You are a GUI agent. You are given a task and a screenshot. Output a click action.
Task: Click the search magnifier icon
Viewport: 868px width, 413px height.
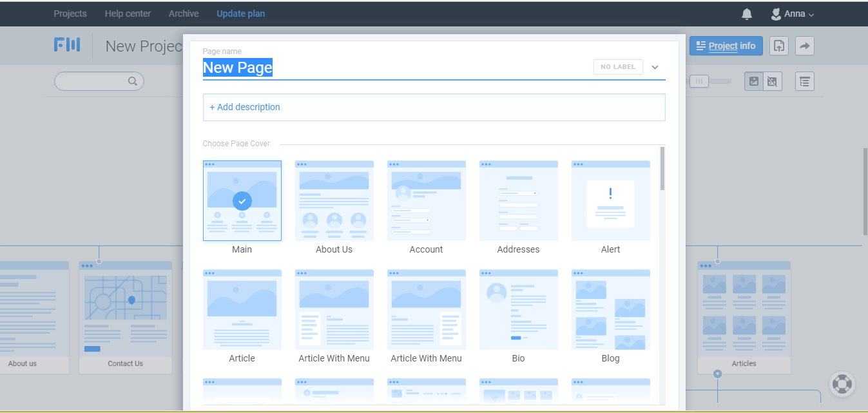tap(133, 81)
